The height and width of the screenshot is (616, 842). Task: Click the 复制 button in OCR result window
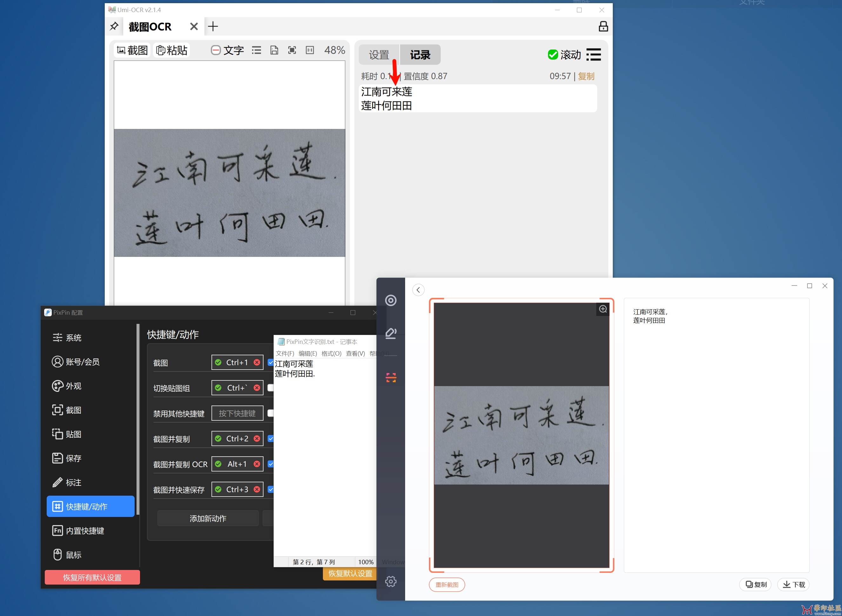click(756, 584)
